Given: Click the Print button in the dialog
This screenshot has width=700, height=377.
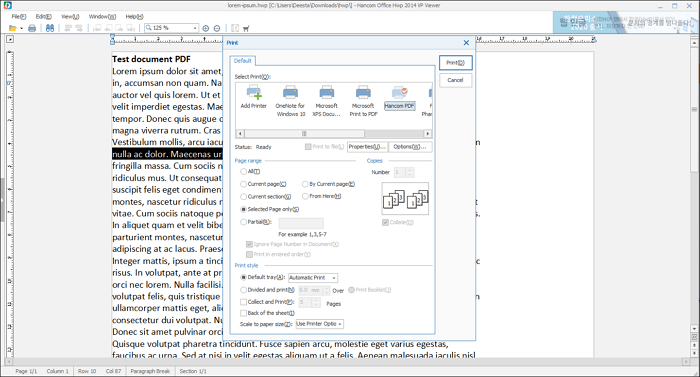Looking at the screenshot, I should [x=455, y=63].
